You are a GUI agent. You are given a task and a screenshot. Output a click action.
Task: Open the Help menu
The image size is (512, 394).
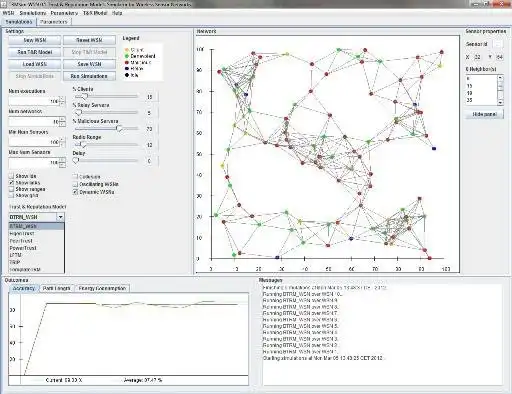pyautogui.click(x=117, y=13)
